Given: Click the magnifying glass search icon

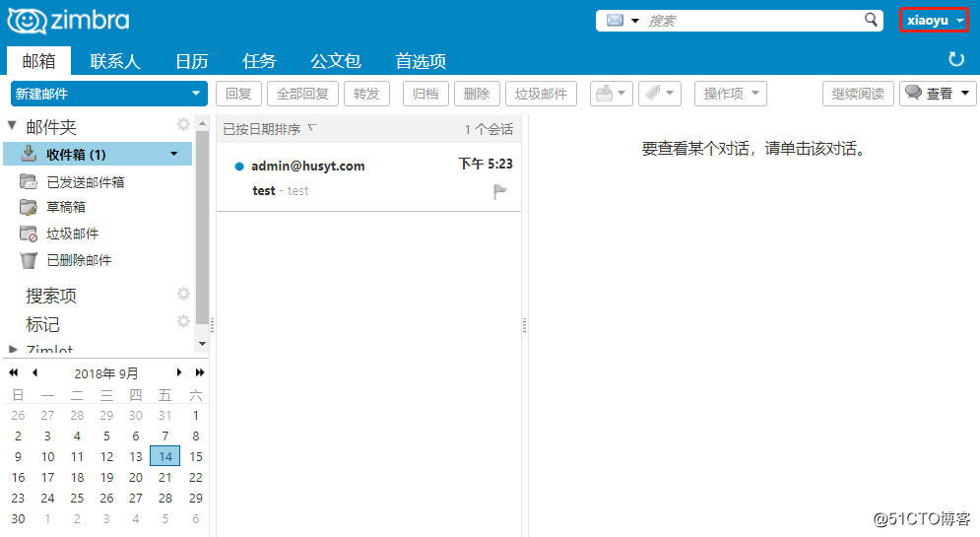Looking at the screenshot, I should point(872,20).
